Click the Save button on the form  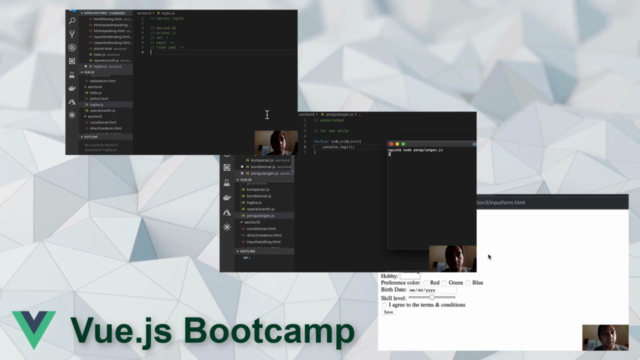coord(388,312)
